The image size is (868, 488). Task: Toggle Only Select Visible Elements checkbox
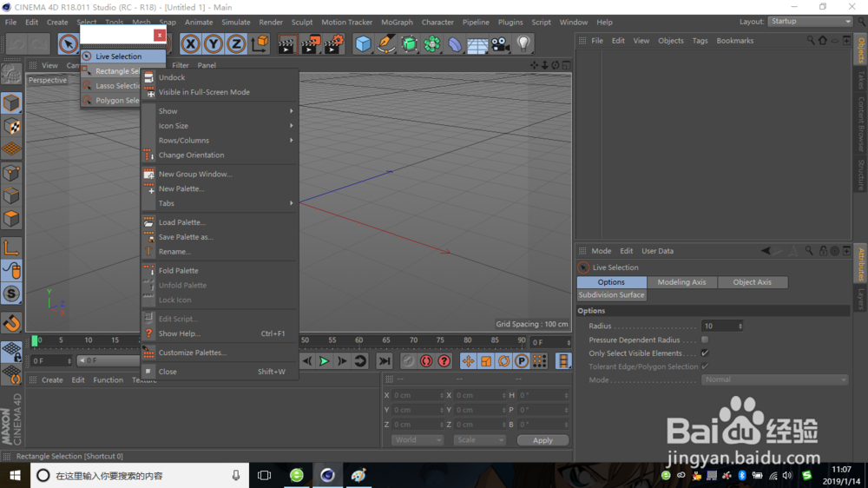(705, 353)
